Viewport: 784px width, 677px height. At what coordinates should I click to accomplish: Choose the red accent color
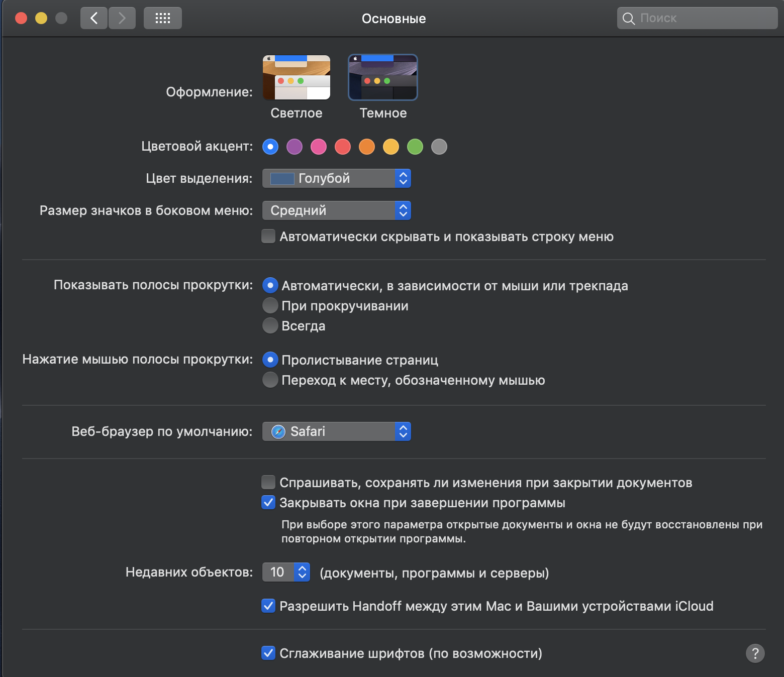click(x=343, y=147)
